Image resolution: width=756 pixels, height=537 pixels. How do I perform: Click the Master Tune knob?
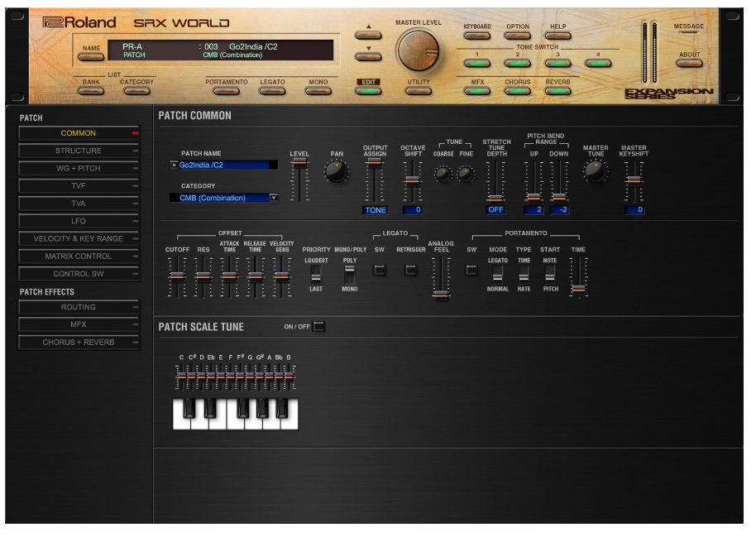pyautogui.click(x=596, y=171)
